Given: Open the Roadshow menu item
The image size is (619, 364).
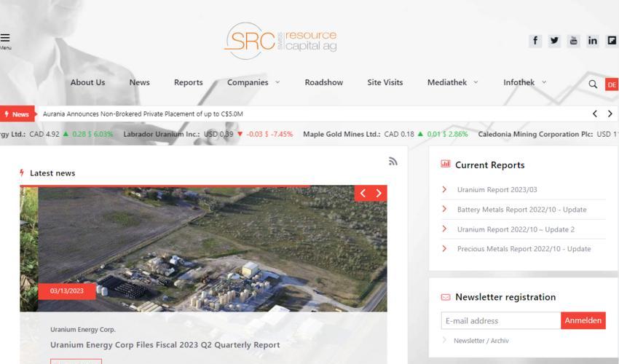Looking at the screenshot, I should tap(324, 82).
